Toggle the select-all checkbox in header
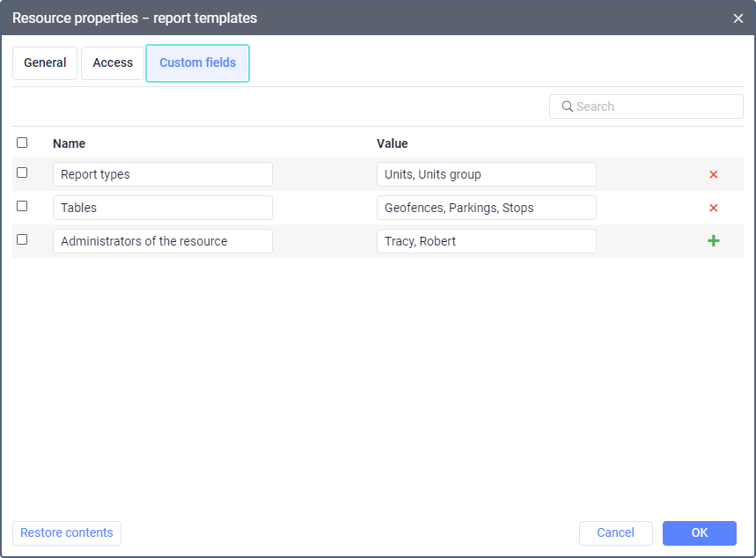This screenshot has width=756, height=558. point(22,143)
